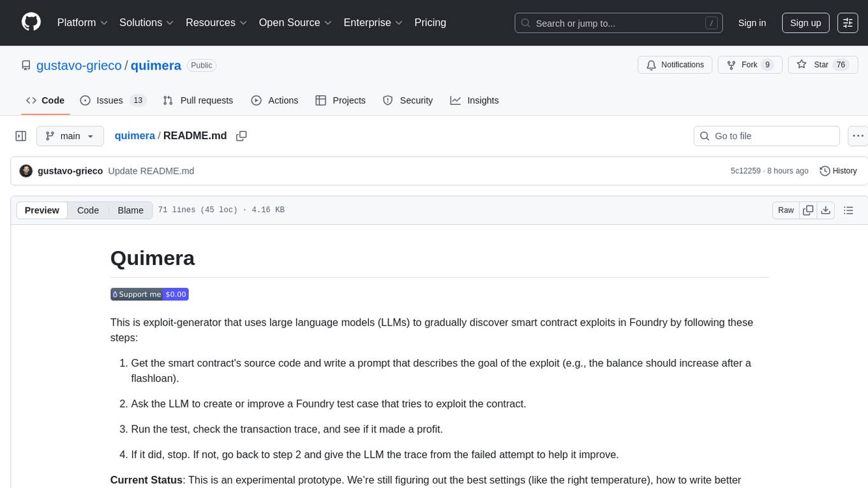Focus the Search or jump to field
This screenshot has width=868, height=488.
tap(619, 23)
